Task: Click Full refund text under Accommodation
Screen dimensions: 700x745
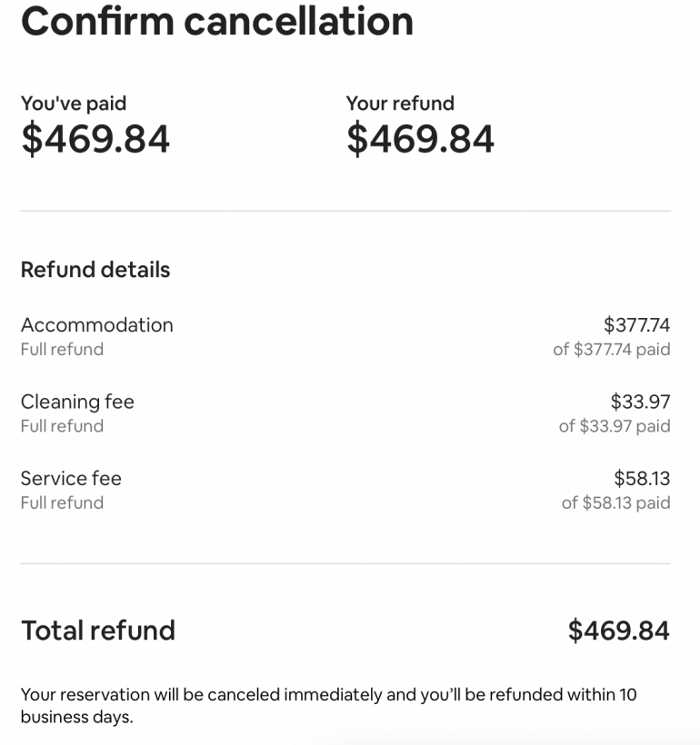Action: click(x=62, y=350)
